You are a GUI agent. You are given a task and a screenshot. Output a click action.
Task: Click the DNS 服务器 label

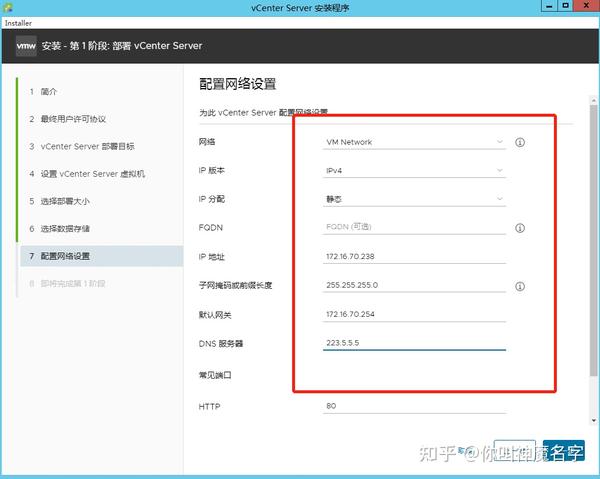(x=221, y=344)
